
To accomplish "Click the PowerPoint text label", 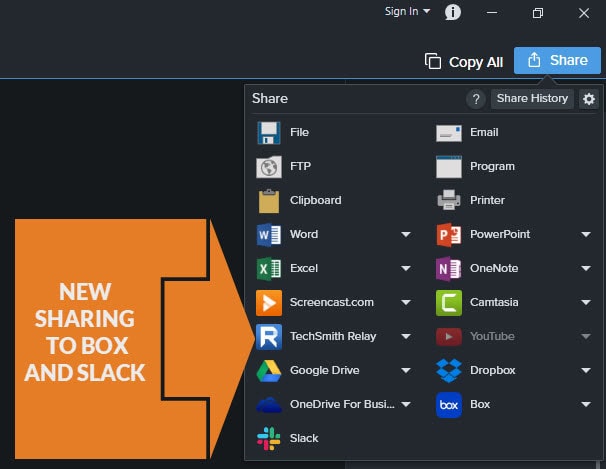I will pos(500,234).
